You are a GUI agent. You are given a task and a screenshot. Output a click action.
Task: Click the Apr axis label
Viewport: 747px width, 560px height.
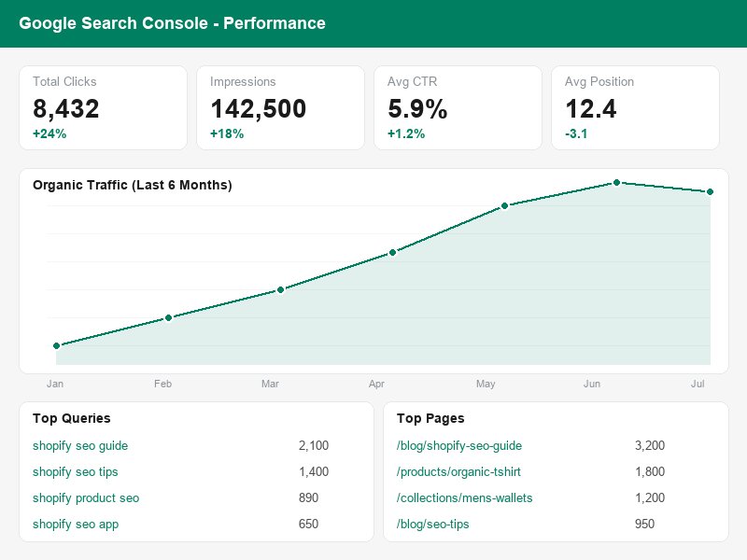point(376,384)
